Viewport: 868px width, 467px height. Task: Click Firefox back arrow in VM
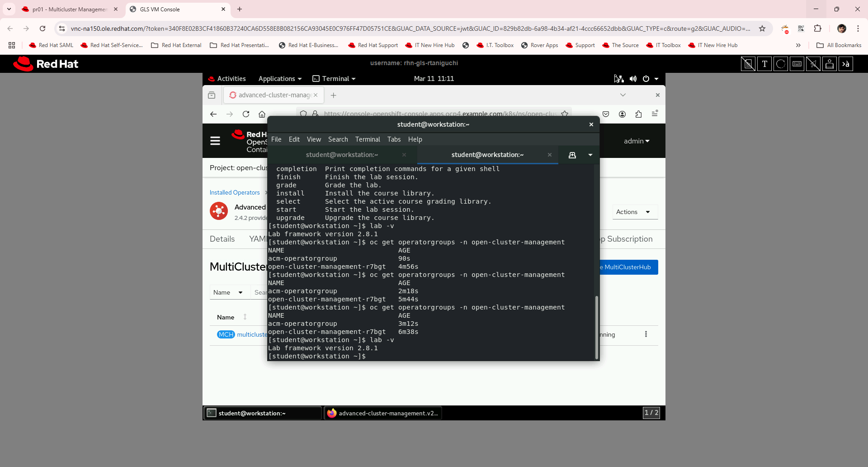[x=213, y=114]
